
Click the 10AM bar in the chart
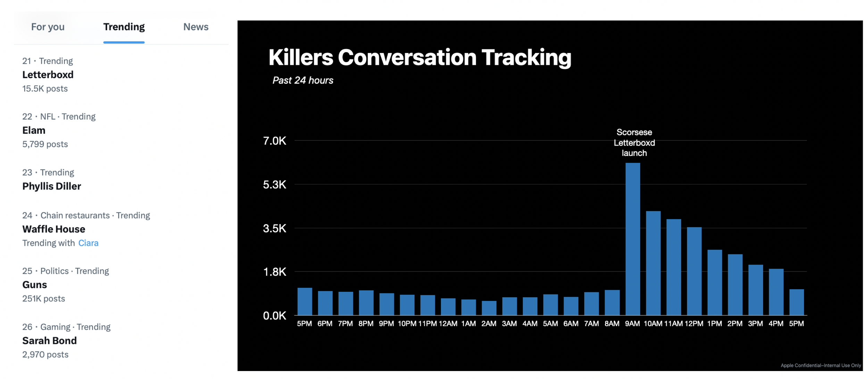click(x=653, y=264)
